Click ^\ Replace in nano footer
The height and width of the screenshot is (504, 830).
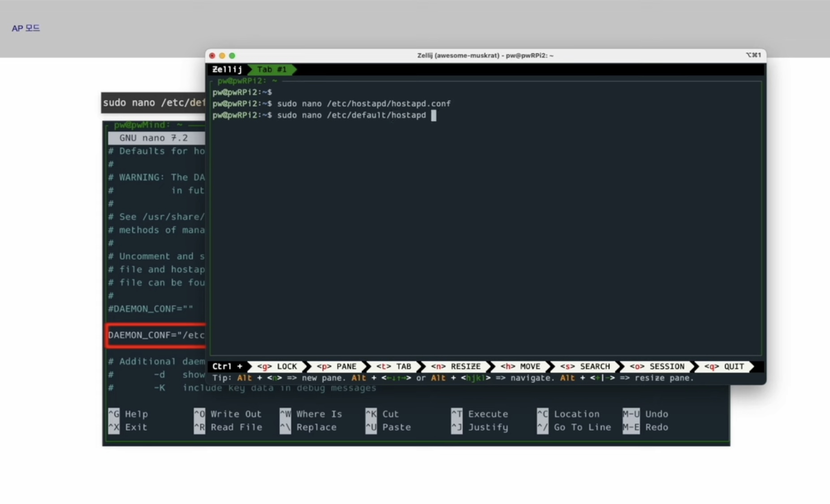tap(308, 427)
